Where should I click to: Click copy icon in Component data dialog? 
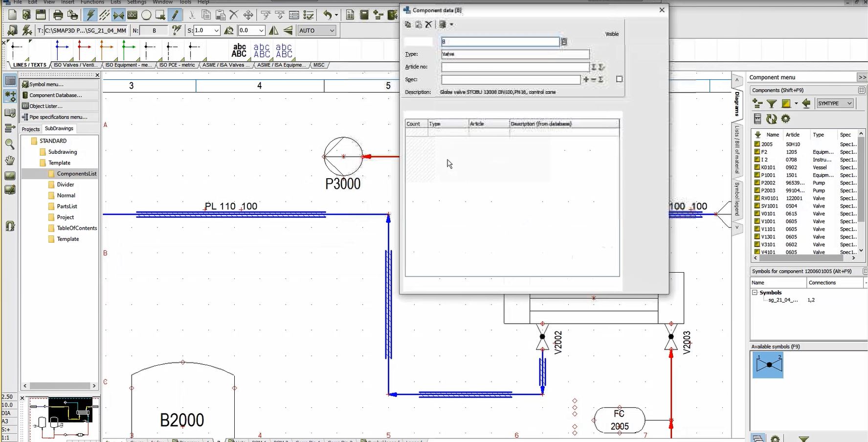tap(408, 24)
